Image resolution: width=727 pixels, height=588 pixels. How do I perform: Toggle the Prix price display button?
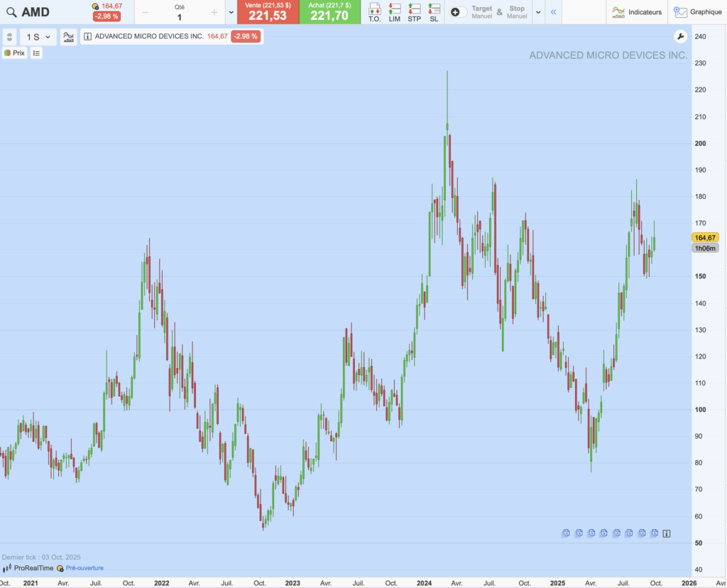pos(15,53)
